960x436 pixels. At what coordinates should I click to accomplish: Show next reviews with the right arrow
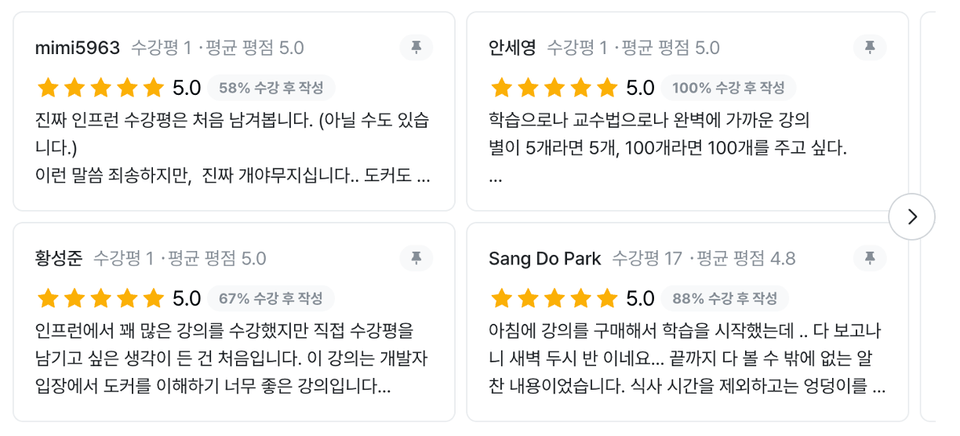pos(912,216)
